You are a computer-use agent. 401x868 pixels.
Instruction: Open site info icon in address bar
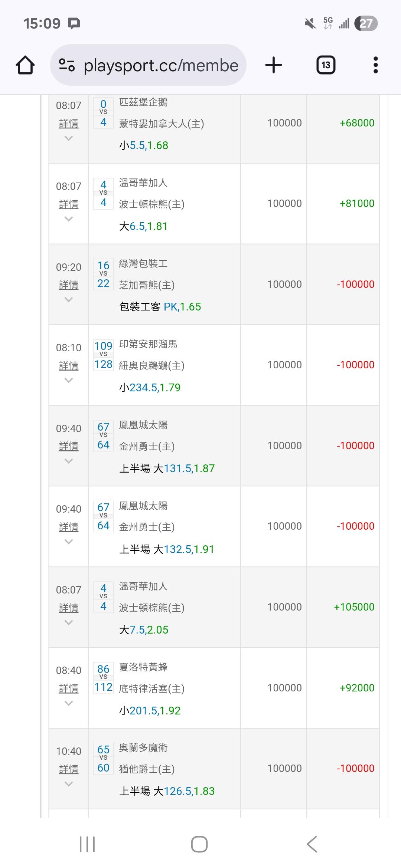(67, 65)
